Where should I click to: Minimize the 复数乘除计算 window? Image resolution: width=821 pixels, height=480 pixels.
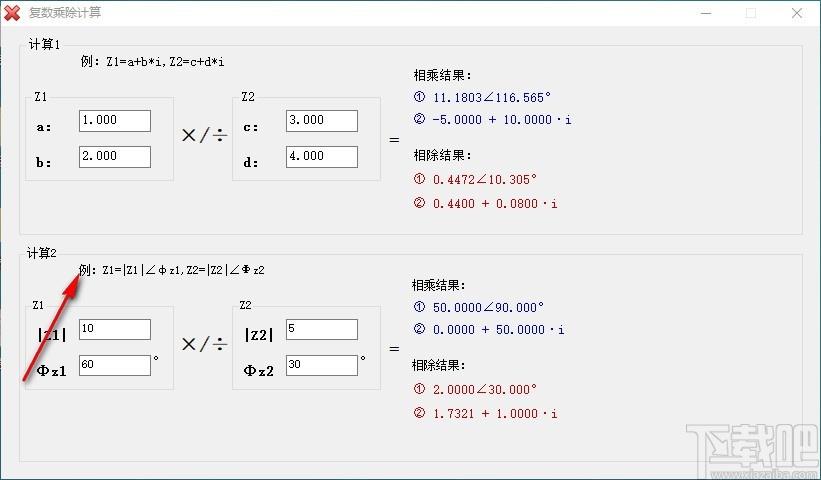[706, 13]
